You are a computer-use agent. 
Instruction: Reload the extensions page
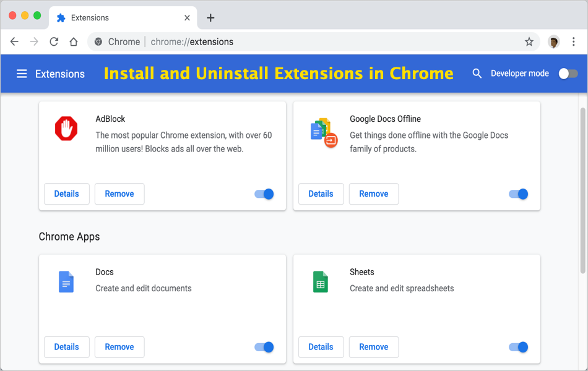tap(54, 41)
